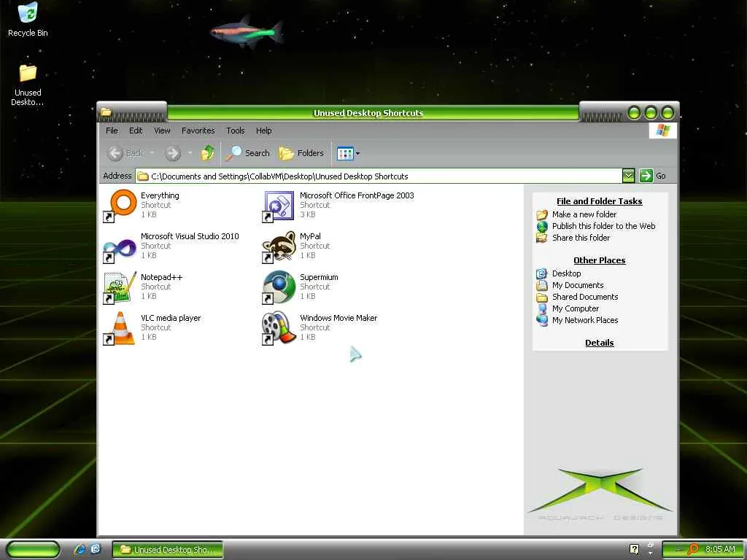Click the Windows flag logo throbber
This screenshot has width=747, height=560.
pos(662,131)
